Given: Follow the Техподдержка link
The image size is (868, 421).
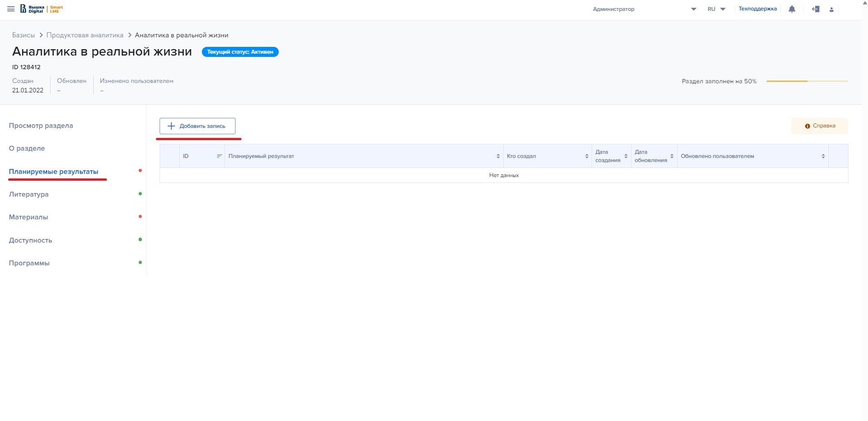Looking at the screenshot, I should pos(758,9).
